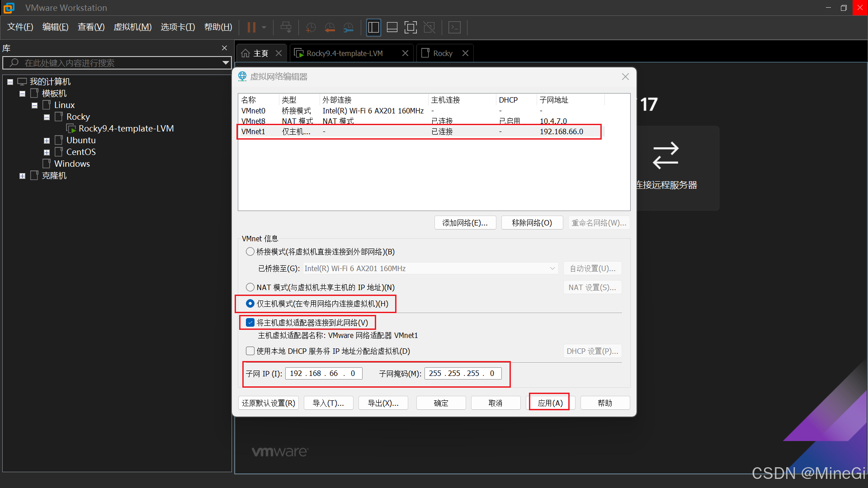Expand the Ubuntu tree folder

47,141
